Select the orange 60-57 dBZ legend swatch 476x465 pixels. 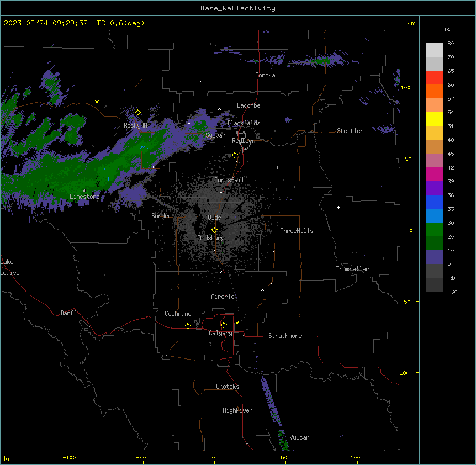click(x=434, y=92)
